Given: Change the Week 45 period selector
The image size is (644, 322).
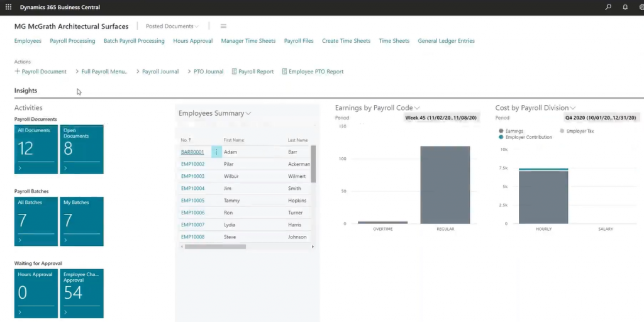Looking at the screenshot, I should 441,118.
